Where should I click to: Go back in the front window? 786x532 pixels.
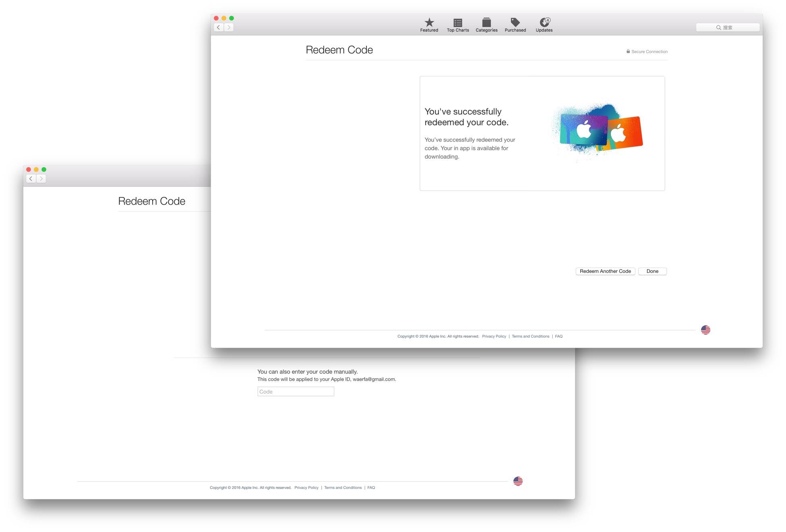(x=219, y=27)
